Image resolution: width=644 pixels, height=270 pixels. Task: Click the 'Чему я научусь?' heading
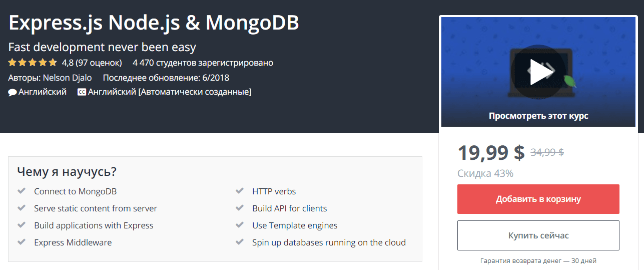coord(67,172)
